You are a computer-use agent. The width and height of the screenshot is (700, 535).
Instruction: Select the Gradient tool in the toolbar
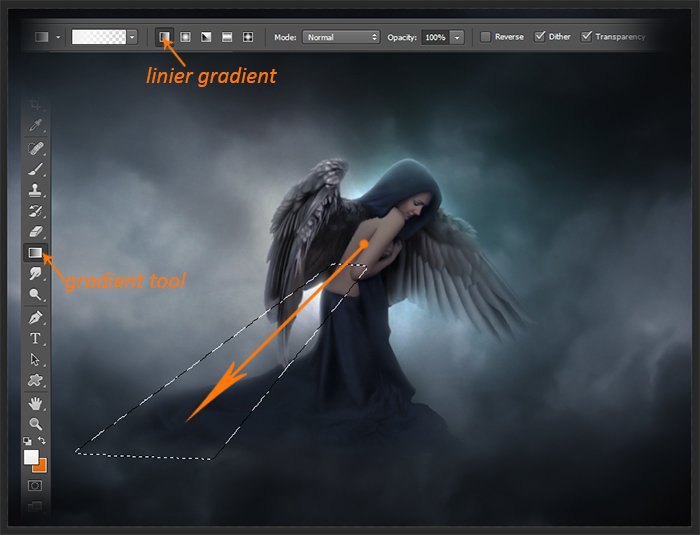click(x=35, y=253)
